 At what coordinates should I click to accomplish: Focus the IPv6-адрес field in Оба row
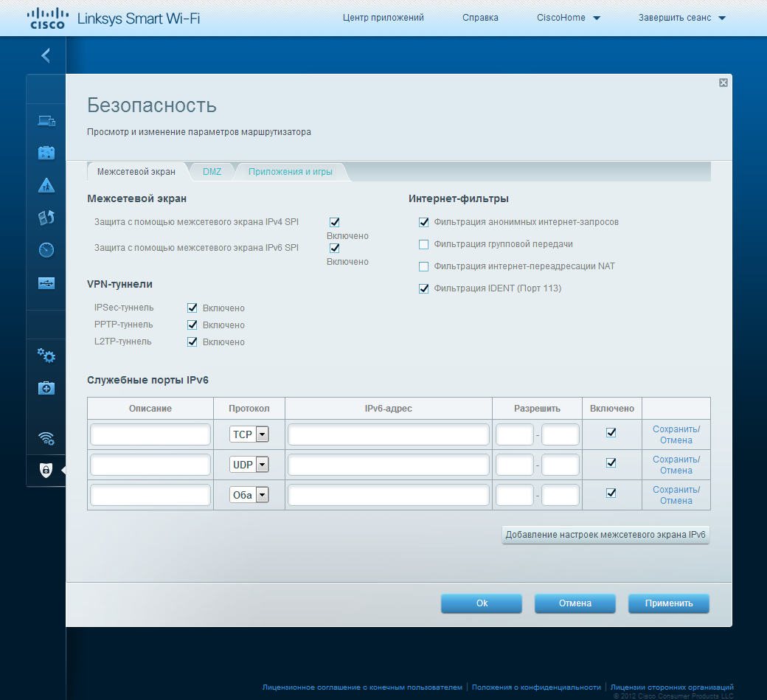click(x=389, y=495)
